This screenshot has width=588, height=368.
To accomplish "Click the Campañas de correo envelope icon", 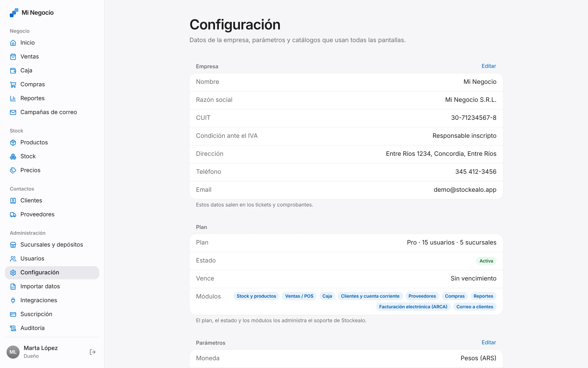I will (x=13, y=112).
